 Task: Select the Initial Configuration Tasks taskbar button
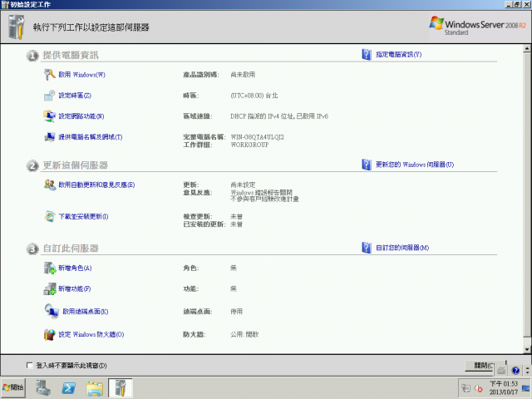(121, 388)
